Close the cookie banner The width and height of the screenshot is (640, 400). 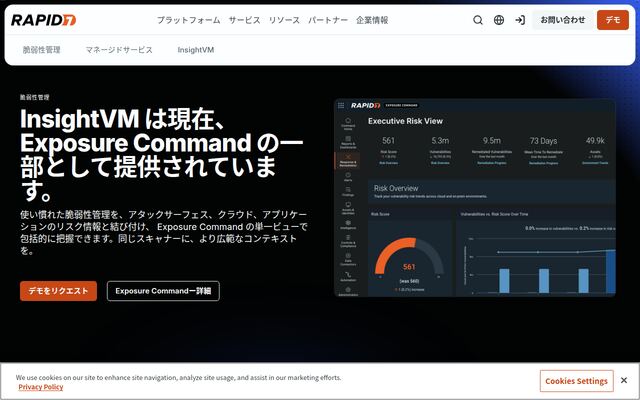pyautogui.click(x=624, y=380)
